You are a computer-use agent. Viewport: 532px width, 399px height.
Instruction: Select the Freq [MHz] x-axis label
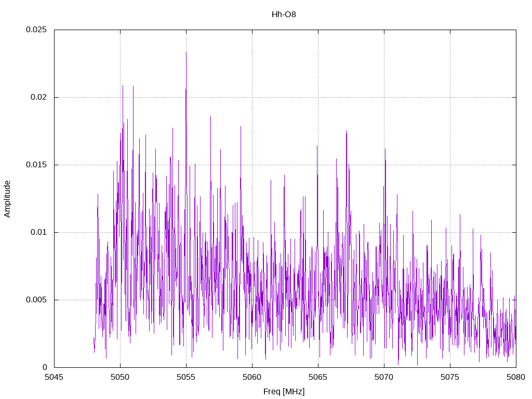click(284, 392)
